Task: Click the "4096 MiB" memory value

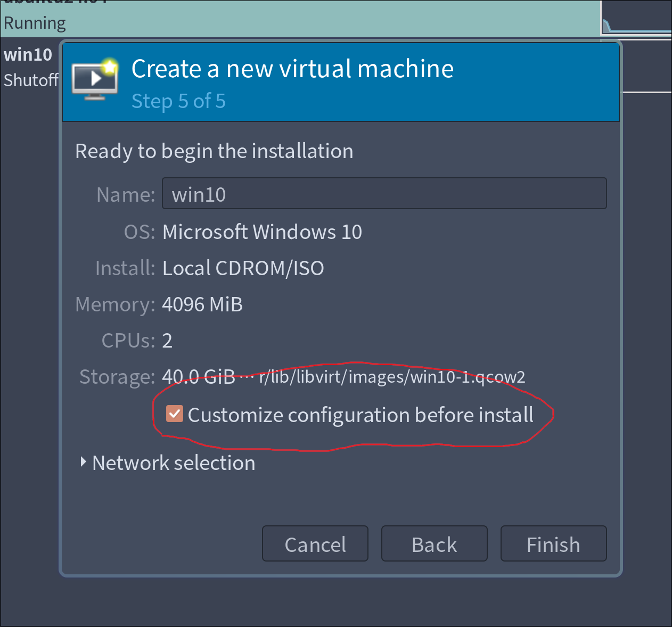Action: coord(202,304)
